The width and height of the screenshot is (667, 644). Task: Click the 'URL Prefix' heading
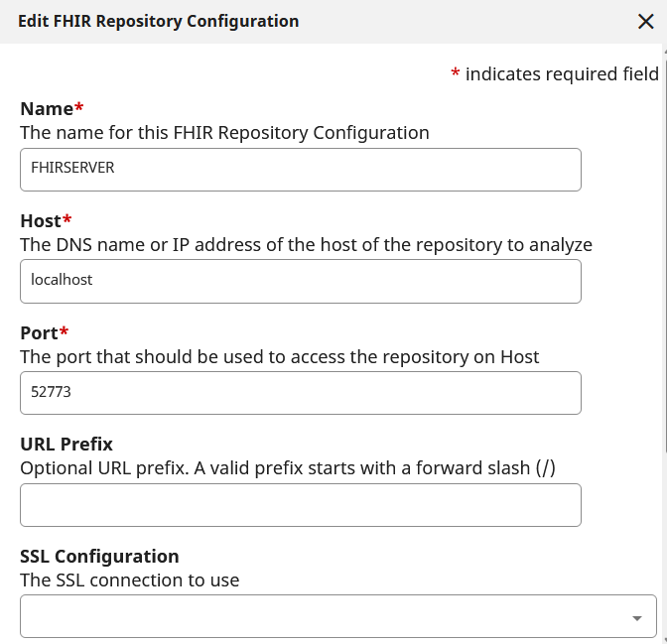click(67, 444)
